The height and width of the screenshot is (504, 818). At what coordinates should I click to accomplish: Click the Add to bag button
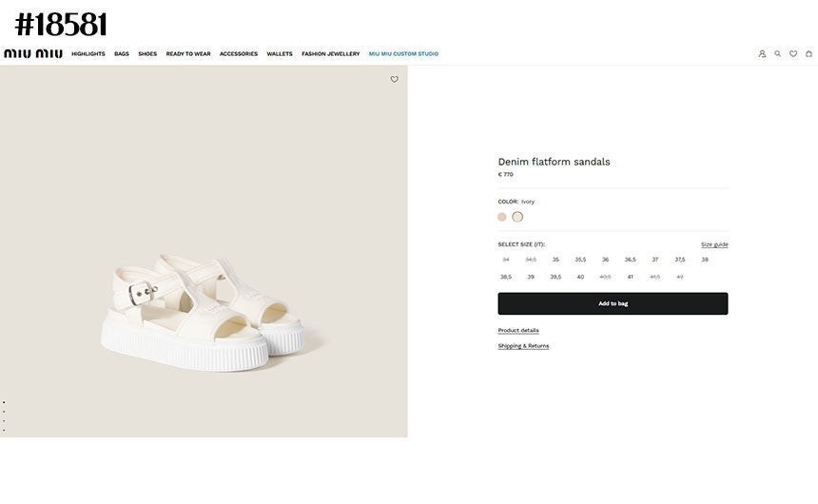[613, 303]
